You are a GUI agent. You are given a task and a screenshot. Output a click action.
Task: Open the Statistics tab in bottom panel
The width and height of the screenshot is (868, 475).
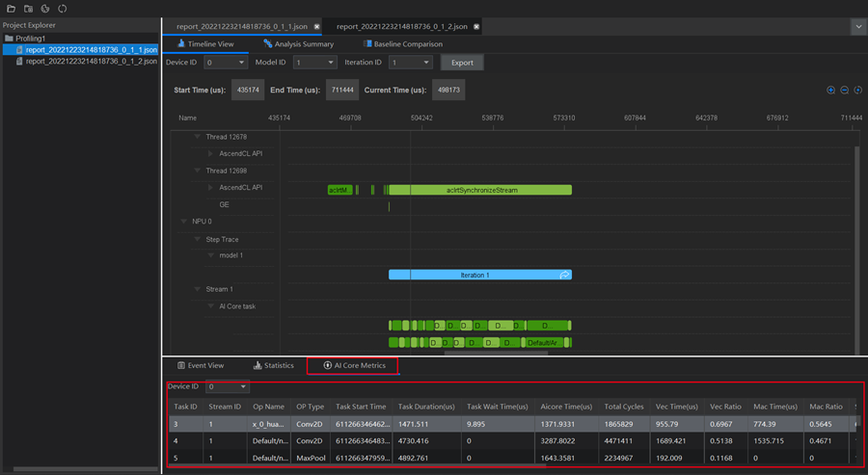273,366
